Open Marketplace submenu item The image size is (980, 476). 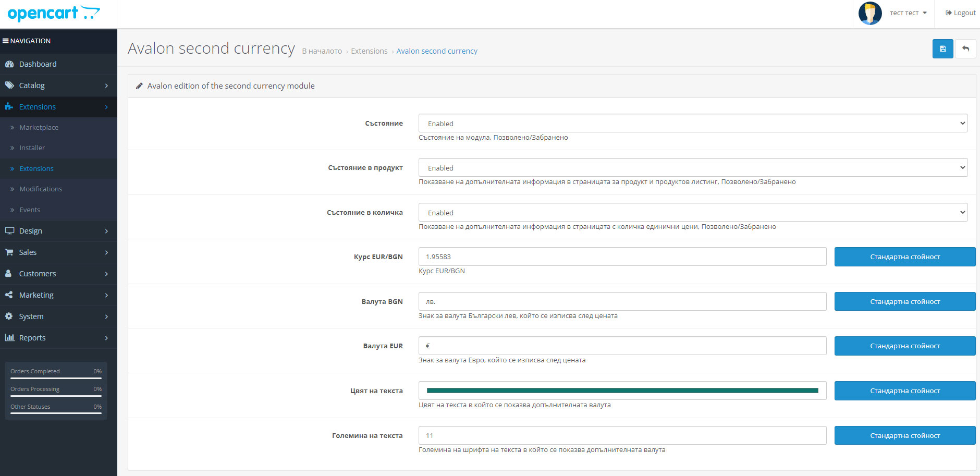(x=58, y=127)
